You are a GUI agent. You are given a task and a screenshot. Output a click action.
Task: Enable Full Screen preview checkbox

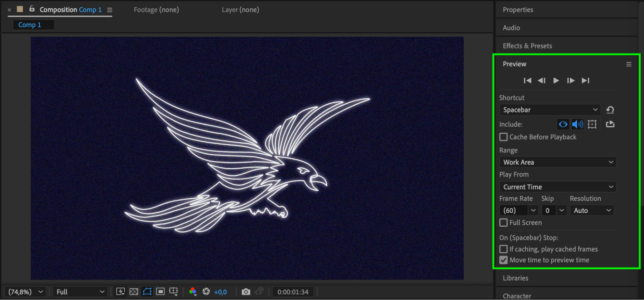(x=504, y=223)
